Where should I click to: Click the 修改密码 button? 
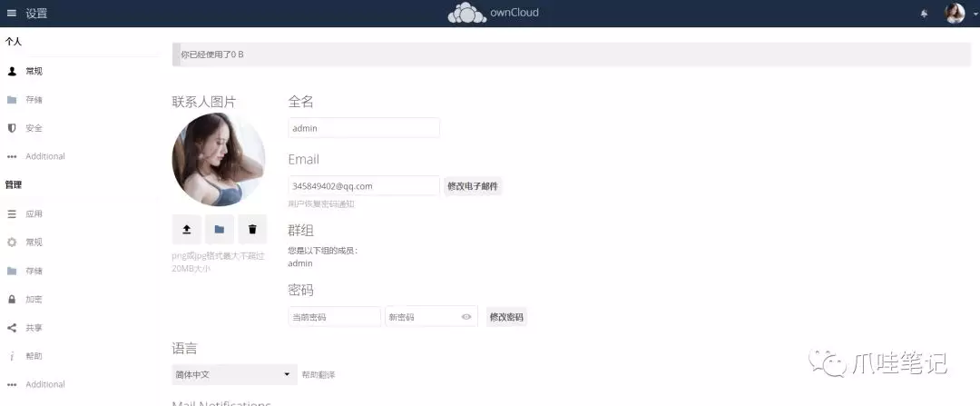click(x=507, y=317)
